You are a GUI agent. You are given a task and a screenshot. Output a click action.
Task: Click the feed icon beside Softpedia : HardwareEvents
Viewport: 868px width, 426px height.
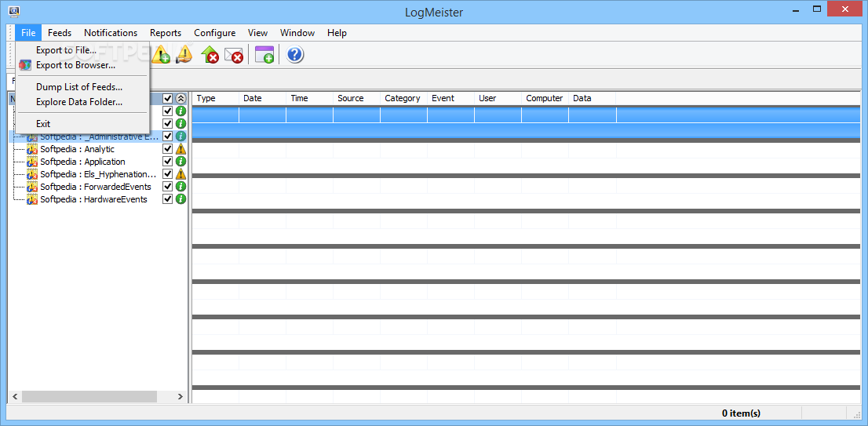(32, 199)
